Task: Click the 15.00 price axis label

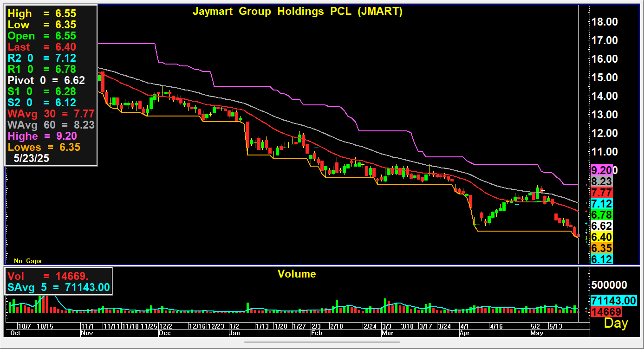Action: (605, 78)
